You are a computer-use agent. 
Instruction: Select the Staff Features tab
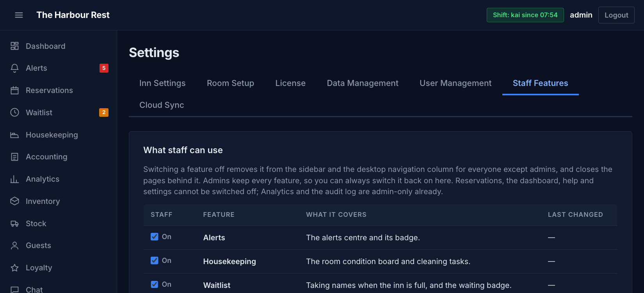pyautogui.click(x=541, y=83)
